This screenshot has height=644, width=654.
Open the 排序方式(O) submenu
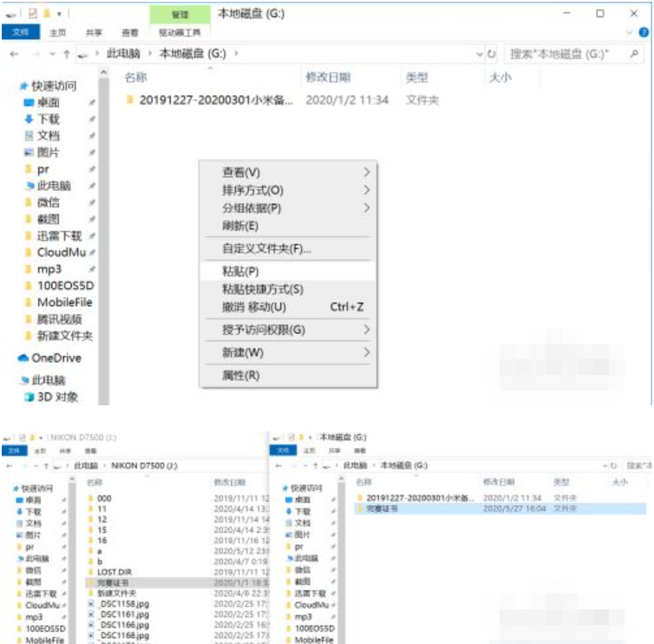click(253, 190)
